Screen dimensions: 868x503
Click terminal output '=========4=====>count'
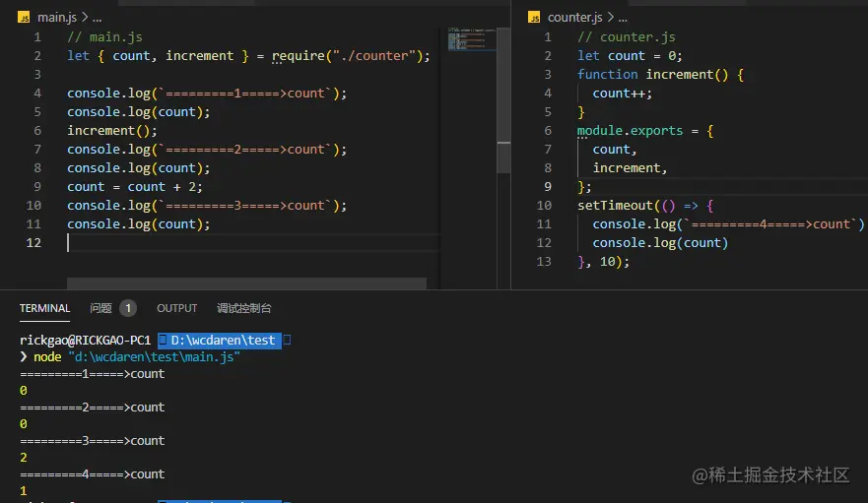click(x=93, y=474)
